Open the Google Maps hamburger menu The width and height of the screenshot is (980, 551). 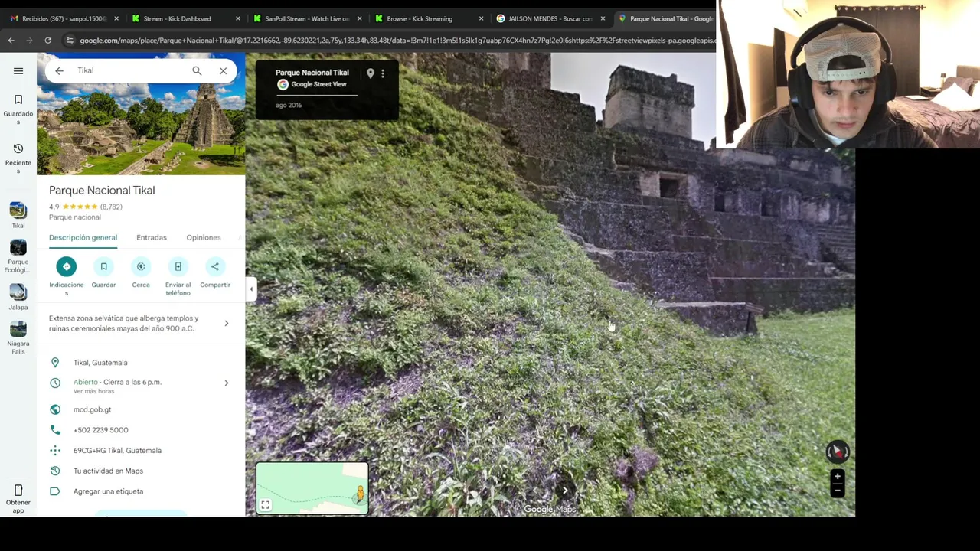18,71
